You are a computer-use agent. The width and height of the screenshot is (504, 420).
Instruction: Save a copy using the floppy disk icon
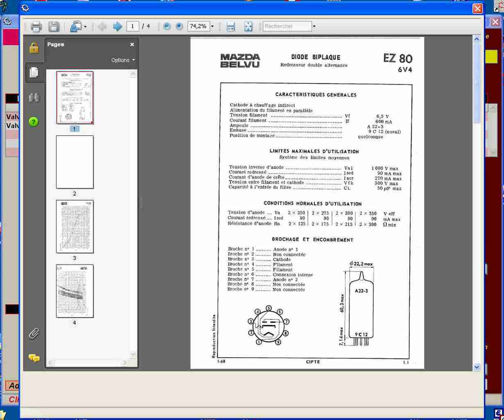[x=54, y=26]
